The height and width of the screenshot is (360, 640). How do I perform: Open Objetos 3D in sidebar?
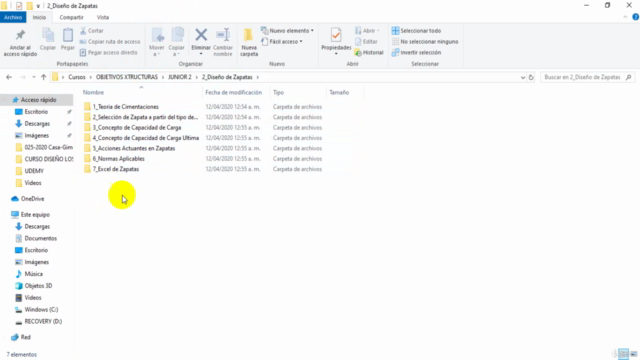click(x=33, y=286)
